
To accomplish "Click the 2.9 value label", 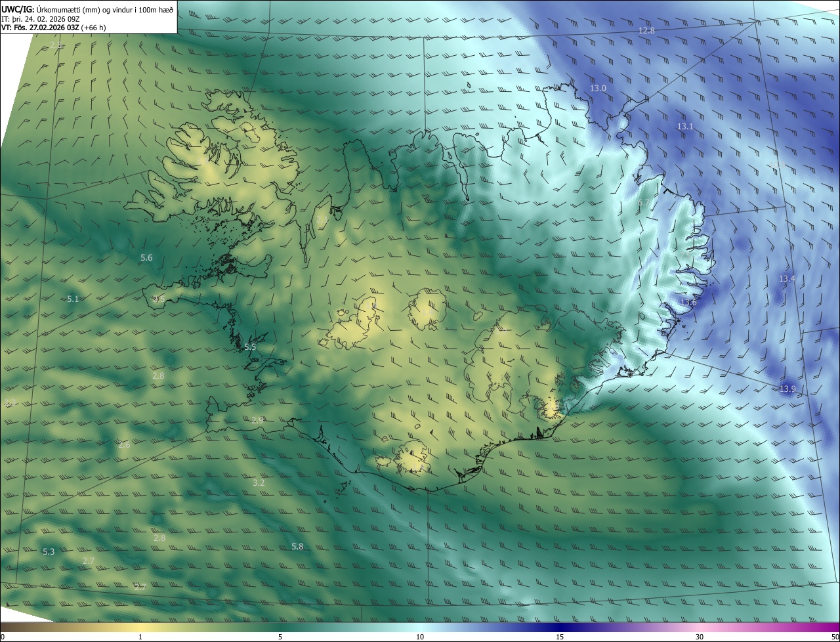I will (257, 420).
